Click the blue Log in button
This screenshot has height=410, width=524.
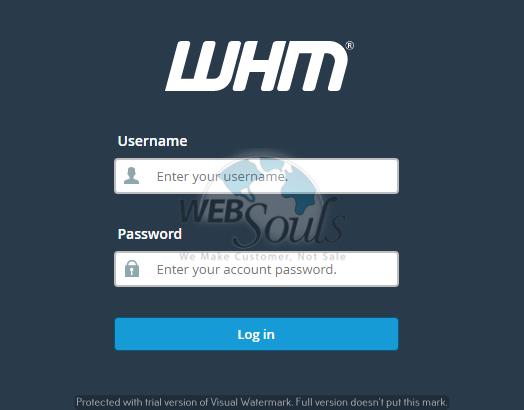point(256,334)
